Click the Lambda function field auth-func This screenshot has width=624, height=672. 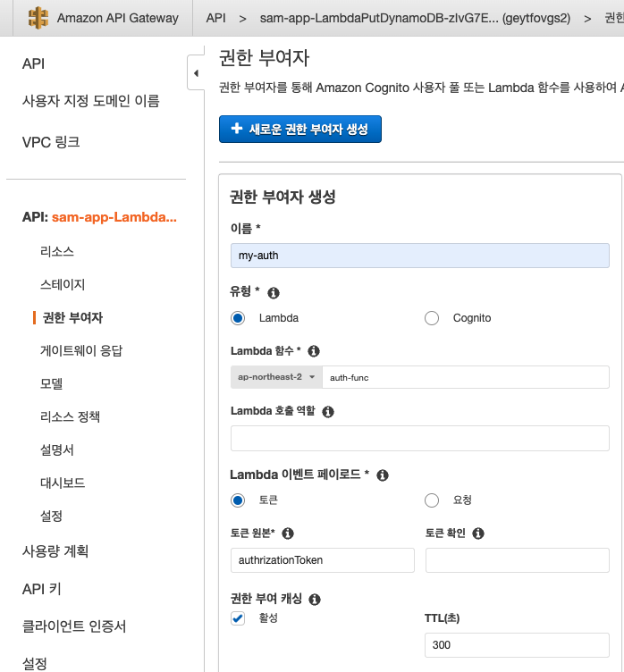pyautogui.click(x=466, y=377)
